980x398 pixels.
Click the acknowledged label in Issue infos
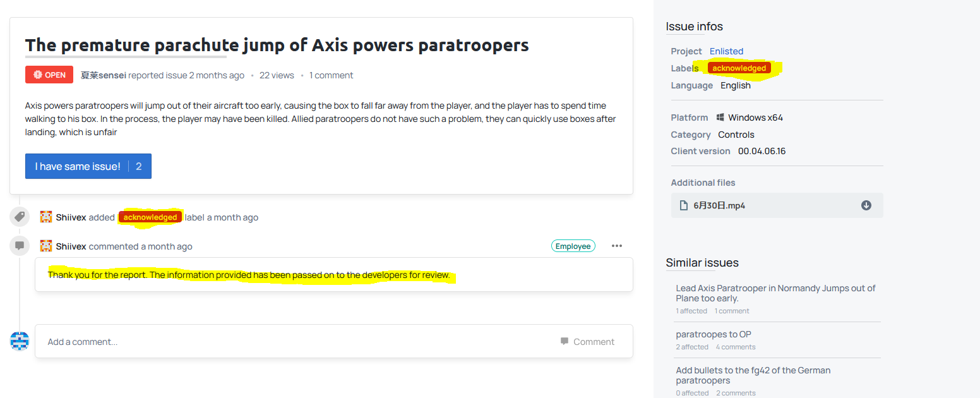click(739, 68)
